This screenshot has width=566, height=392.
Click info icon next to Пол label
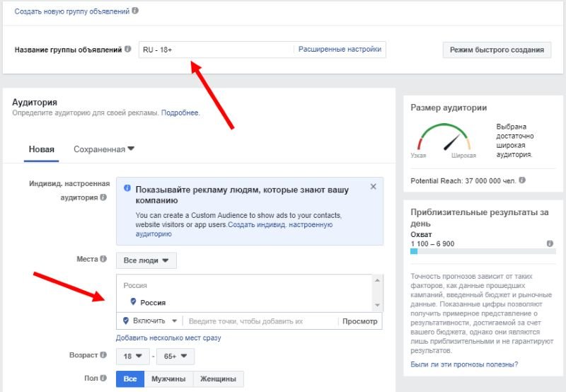point(104,379)
